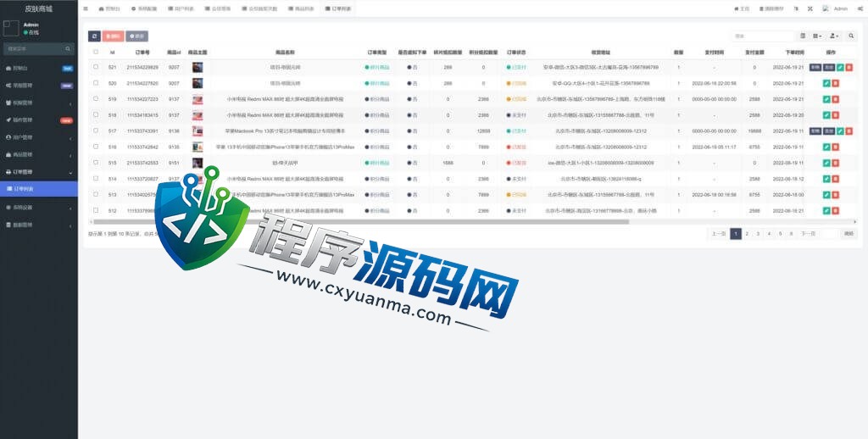Image resolution: width=868 pixels, height=439 pixels.
Task: Open the settings cogs icon at top right
Action: click(860, 8)
